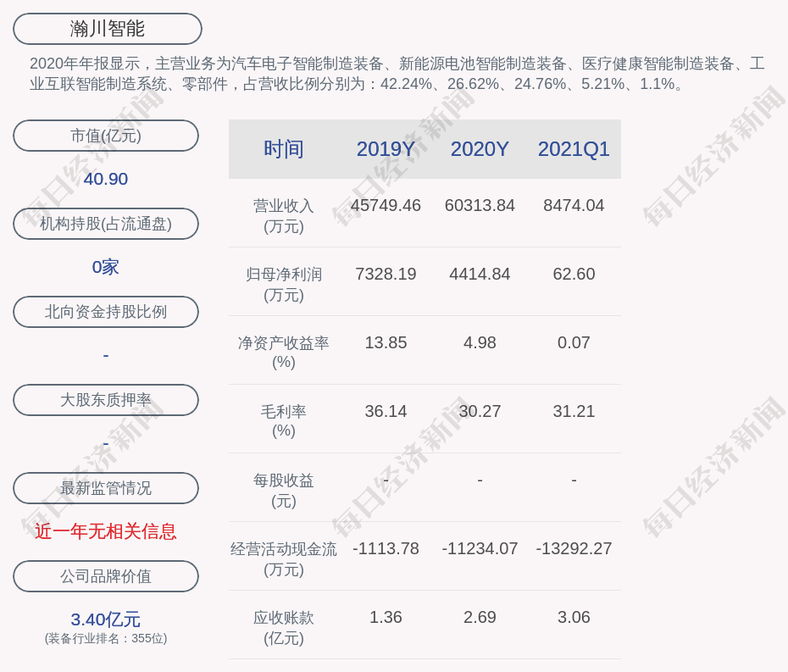
Task: Select the 2021Q1 column header
Action: [574, 149]
